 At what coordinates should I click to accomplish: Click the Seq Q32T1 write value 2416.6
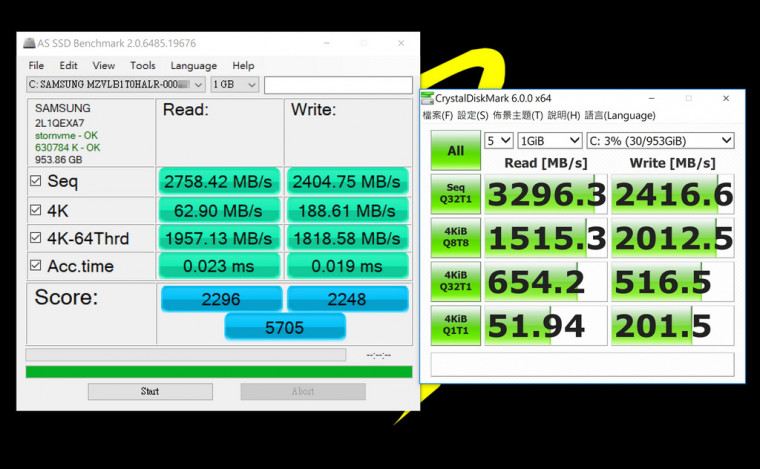pyautogui.click(x=673, y=194)
